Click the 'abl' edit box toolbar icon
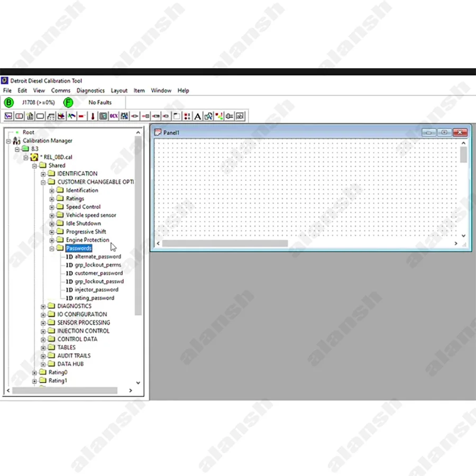The width and height of the screenshot is (476, 476). click(x=240, y=116)
